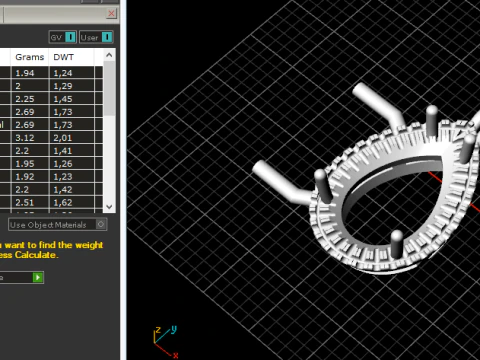Select the 1.92 grams cell
480x360 pixels.
[x=30, y=177]
